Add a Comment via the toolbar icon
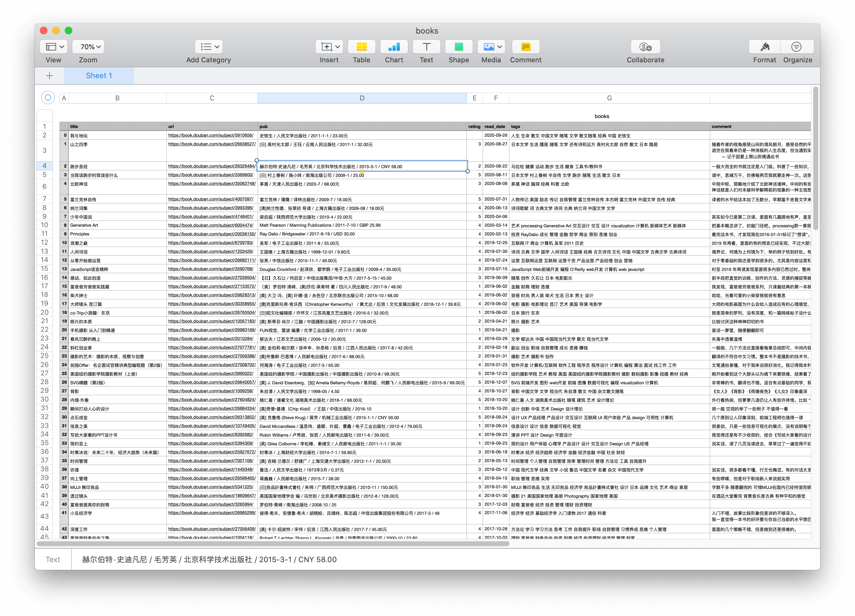 pos(526,47)
